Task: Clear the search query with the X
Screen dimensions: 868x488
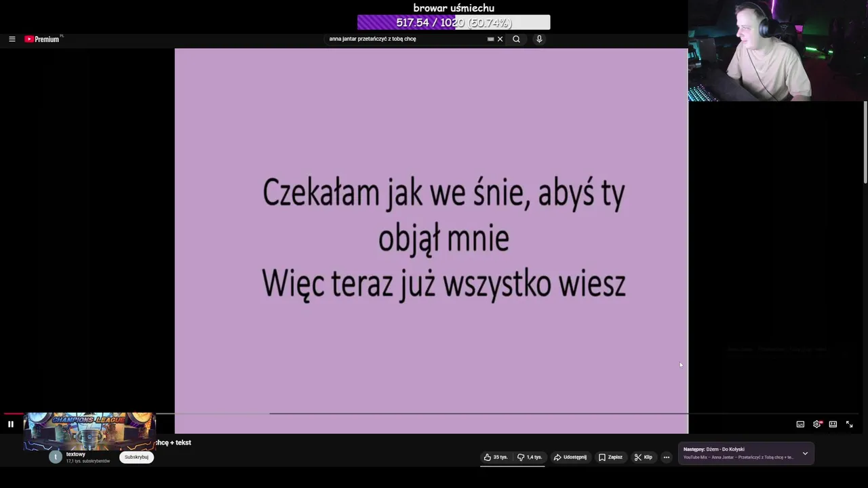Action: (x=500, y=39)
